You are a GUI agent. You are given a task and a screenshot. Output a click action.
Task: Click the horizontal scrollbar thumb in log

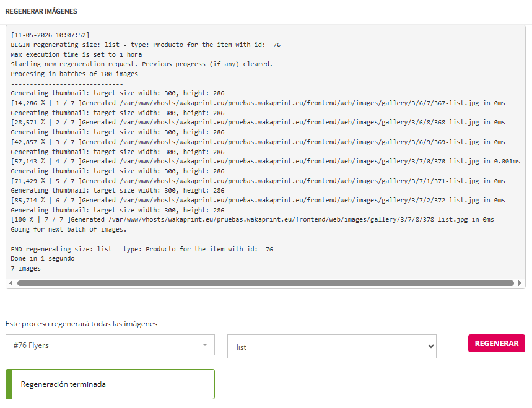click(x=266, y=283)
